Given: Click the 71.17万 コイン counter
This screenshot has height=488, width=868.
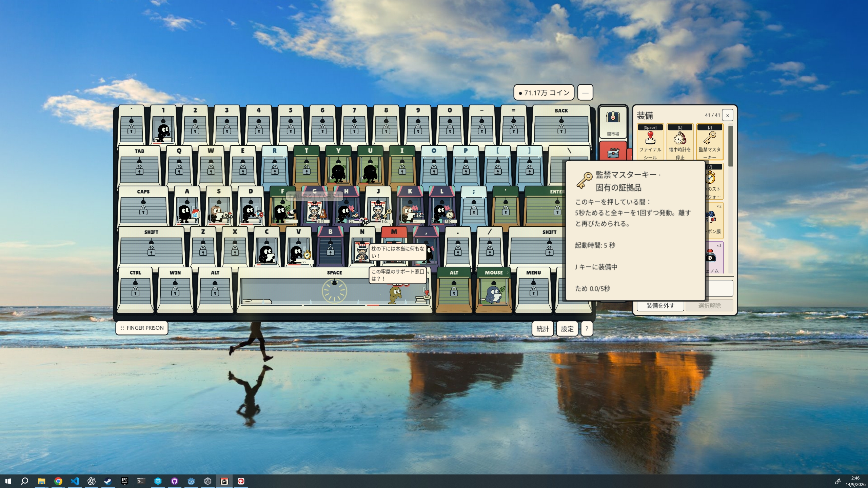Looking at the screenshot, I should (544, 93).
